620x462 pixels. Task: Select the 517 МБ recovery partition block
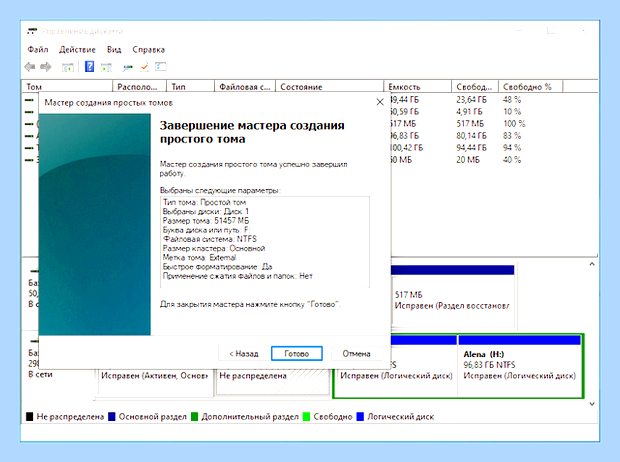[452, 297]
